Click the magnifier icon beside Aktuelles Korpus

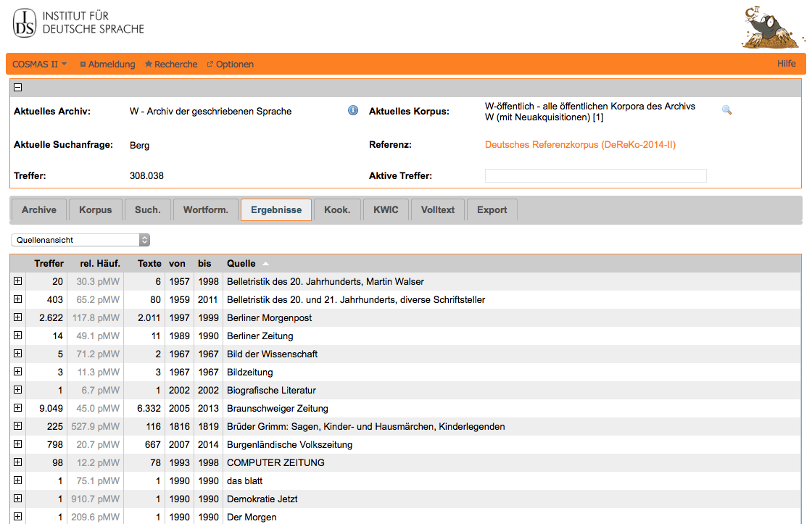726,109
